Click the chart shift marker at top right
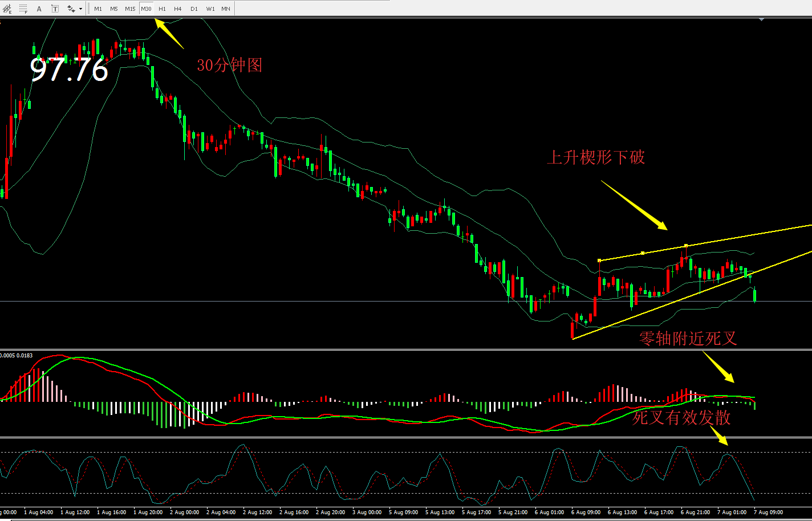The image size is (812, 521). tap(762, 19)
